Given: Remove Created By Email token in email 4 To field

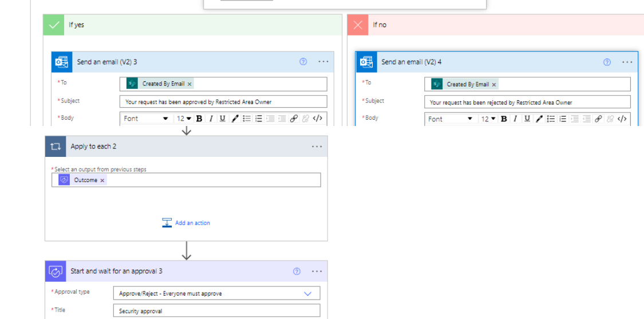Looking at the screenshot, I should [x=493, y=84].
